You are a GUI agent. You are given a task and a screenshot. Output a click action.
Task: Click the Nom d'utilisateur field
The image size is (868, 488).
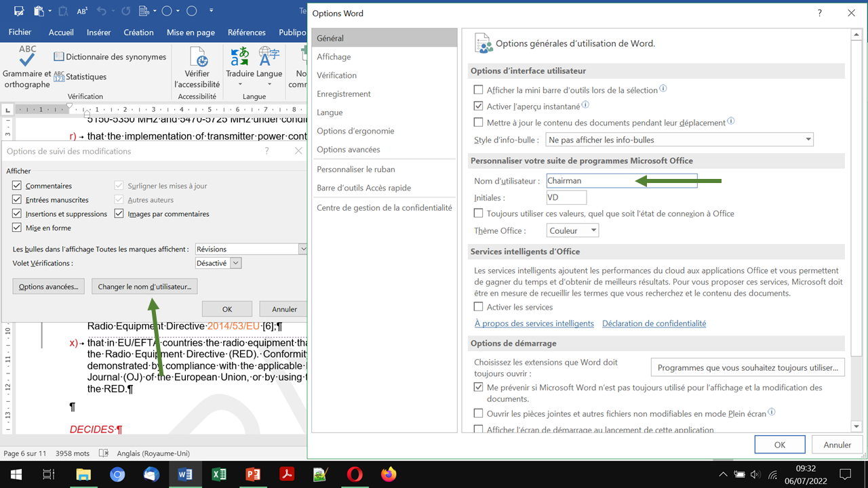622,181
